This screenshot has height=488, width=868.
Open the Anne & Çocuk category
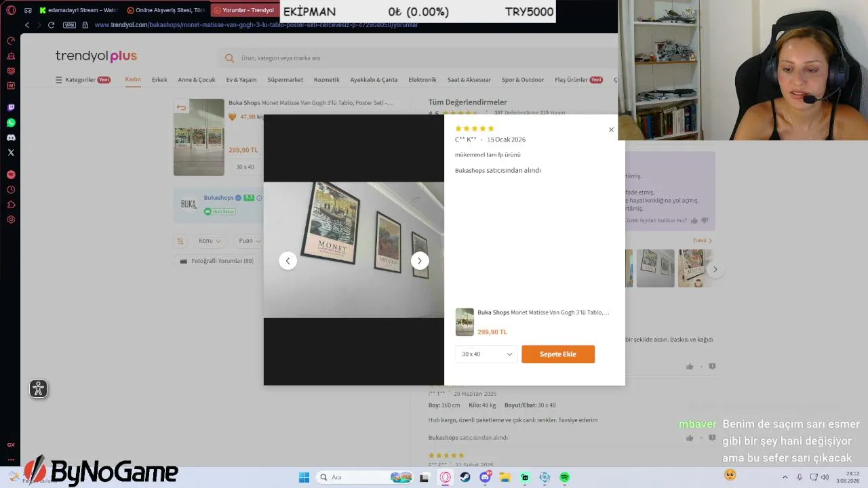click(197, 80)
